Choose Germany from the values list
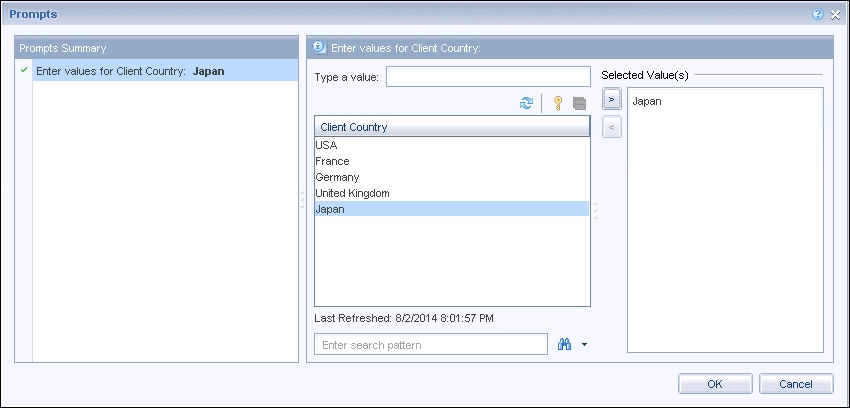The image size is (850, 408). tap(337, 177)
